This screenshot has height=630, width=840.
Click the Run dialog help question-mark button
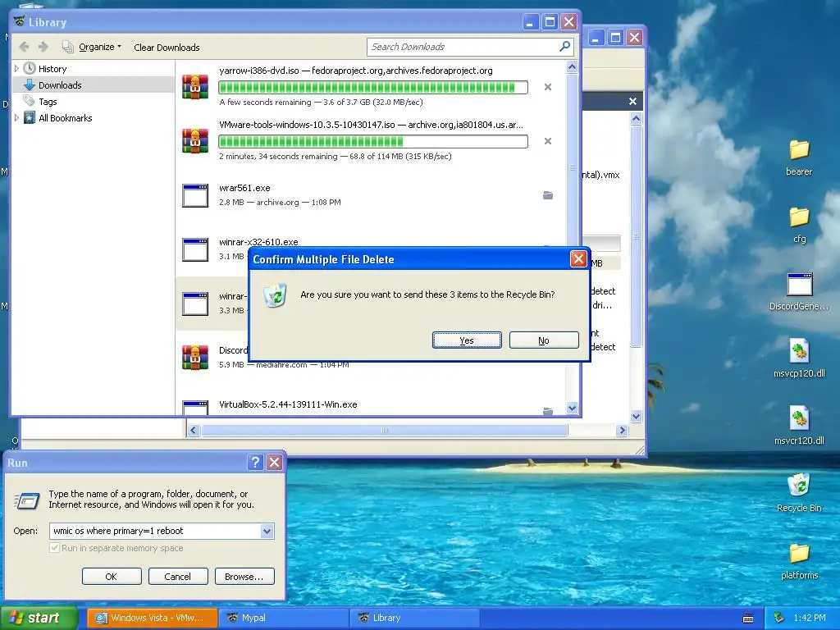coord(256,463)
